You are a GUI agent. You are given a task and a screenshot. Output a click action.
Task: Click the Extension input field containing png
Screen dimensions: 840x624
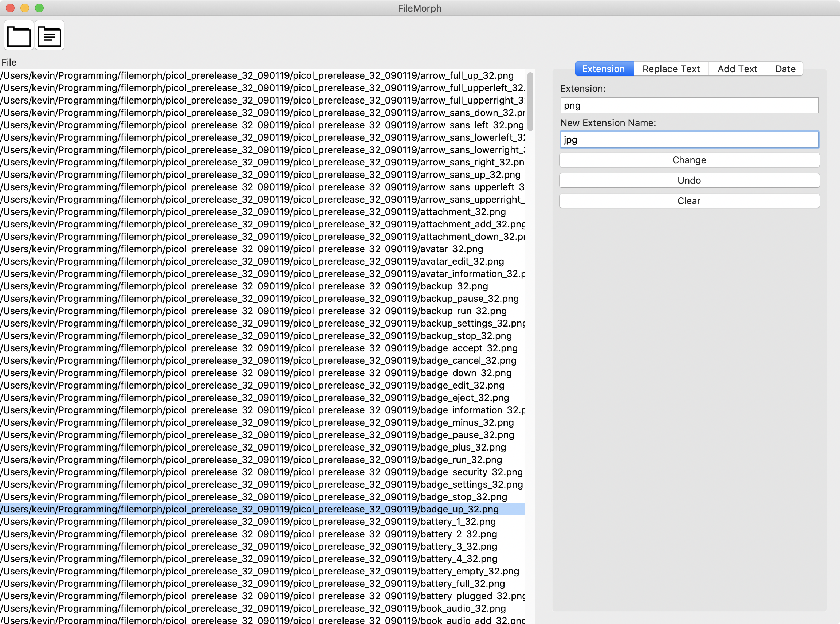tap(689, 105)
